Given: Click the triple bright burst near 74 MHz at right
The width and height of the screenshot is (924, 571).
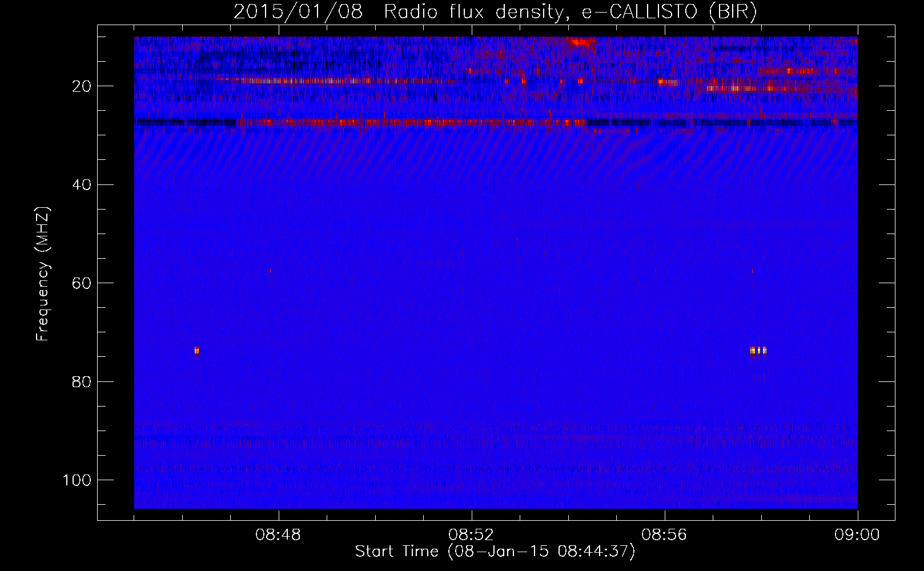Looking at the screenshot, I should [x=758, y=351].
